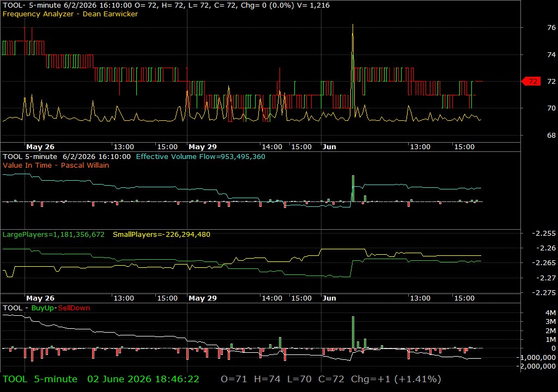The image size is (558, 392).
Task: Click 'H=74' in the status bar
Action: click(267, 379)
